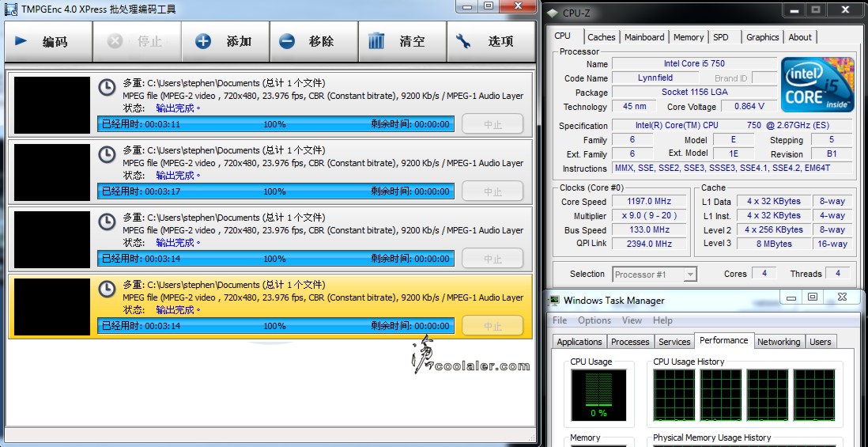
Task: Click progress bar of job at 00:03:17
Action: pos(276,191)
